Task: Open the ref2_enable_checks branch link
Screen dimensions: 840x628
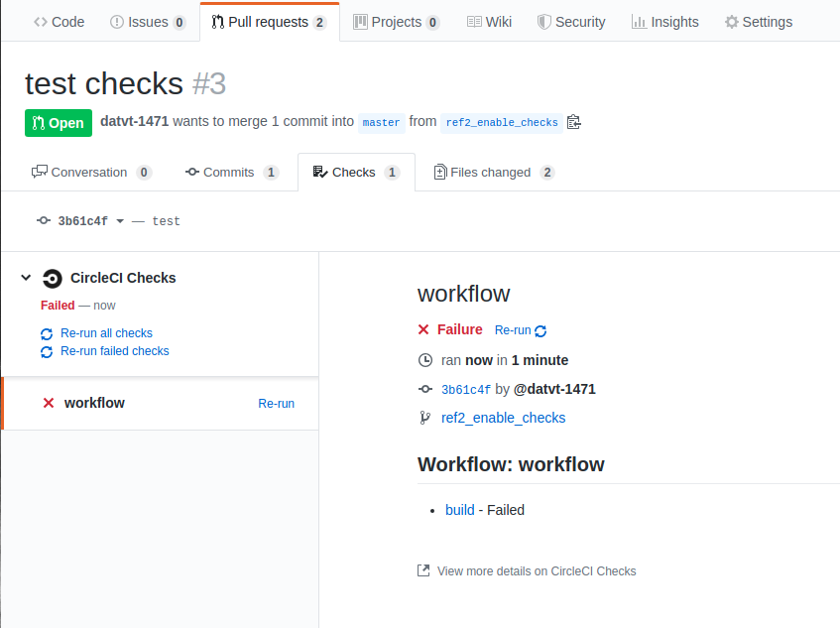Action: (503, 418)
